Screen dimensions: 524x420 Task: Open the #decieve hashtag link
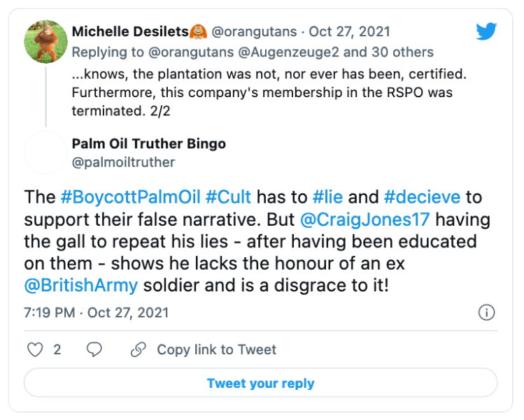pyautogui.click(x=422, y=197)
